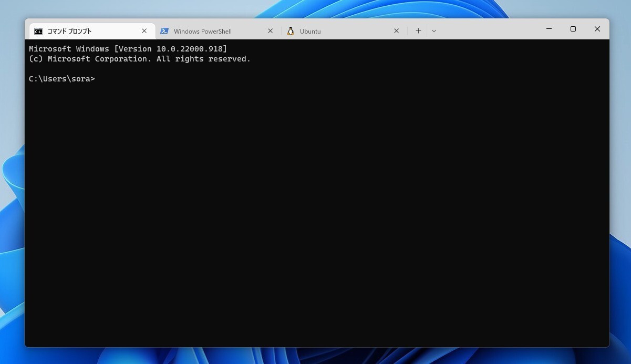Image resolution: width=631 pixels, height=364 pixels.
Task: Click empty title bar area right of tabs
Action: point(489,30)
